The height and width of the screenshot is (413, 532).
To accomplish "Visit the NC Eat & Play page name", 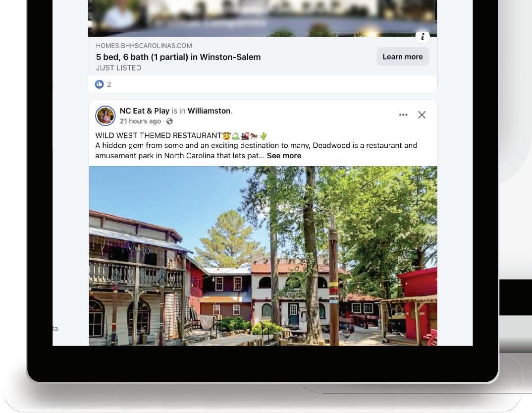I will click(145, 111).
